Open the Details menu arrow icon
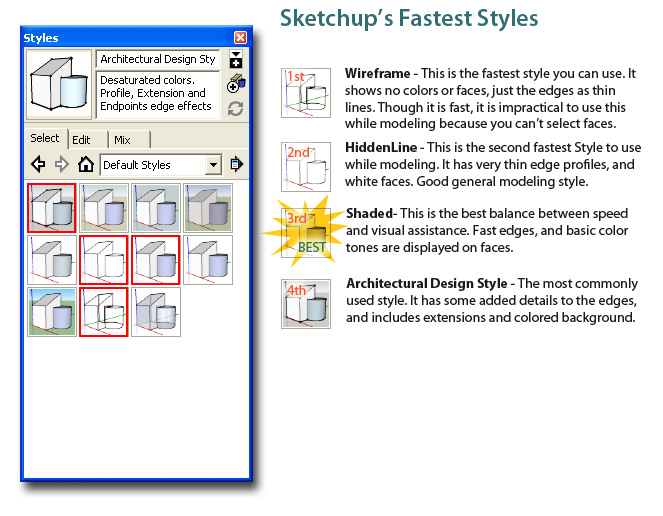 (237, 164)
